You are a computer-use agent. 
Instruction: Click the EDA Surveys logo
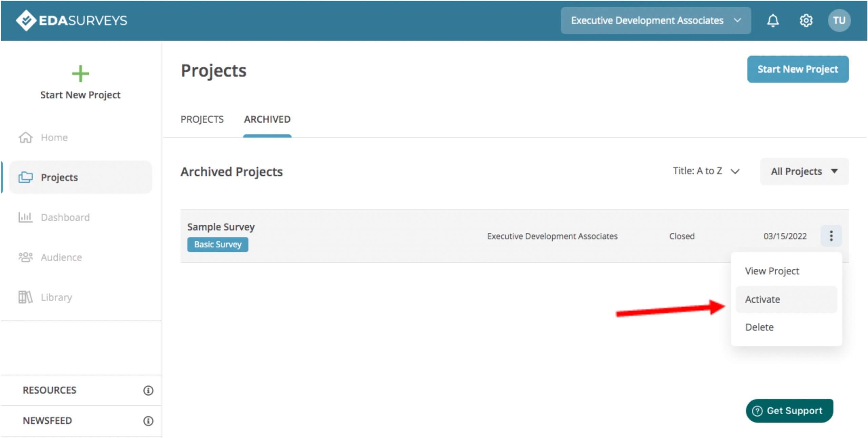point(71,20)
